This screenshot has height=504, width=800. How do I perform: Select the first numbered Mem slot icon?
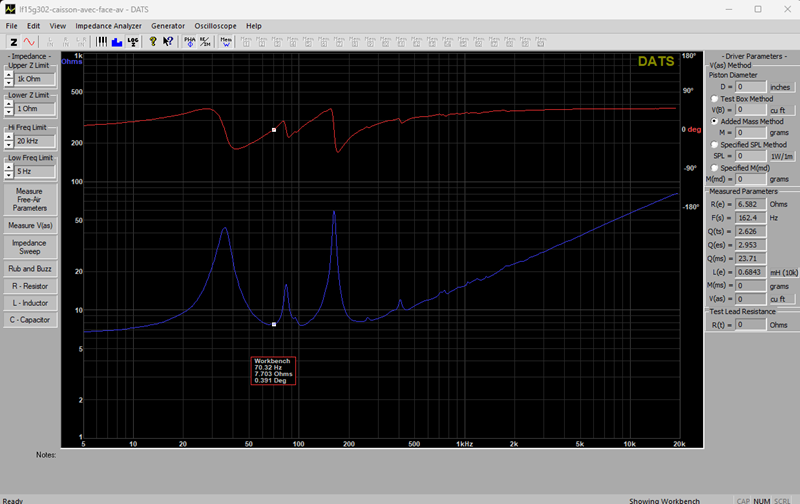click(x=246, y=42)
